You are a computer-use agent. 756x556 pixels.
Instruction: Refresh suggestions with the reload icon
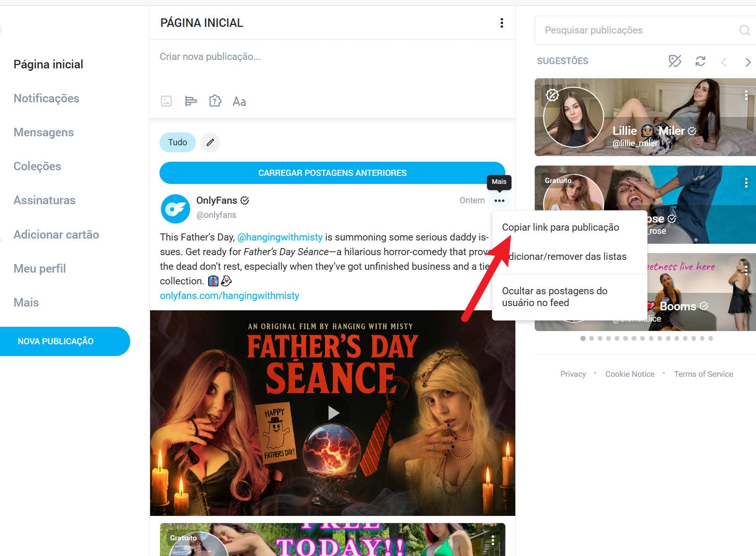[x=700, y=61]
